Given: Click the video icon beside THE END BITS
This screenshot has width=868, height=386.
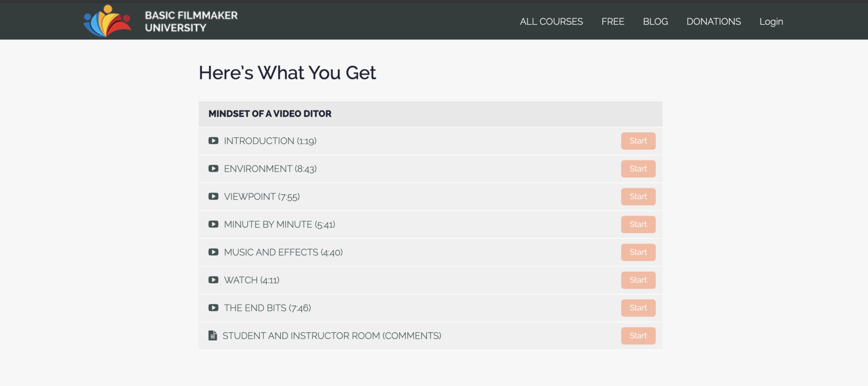Looking at the screenshot, I should point(213,308).
